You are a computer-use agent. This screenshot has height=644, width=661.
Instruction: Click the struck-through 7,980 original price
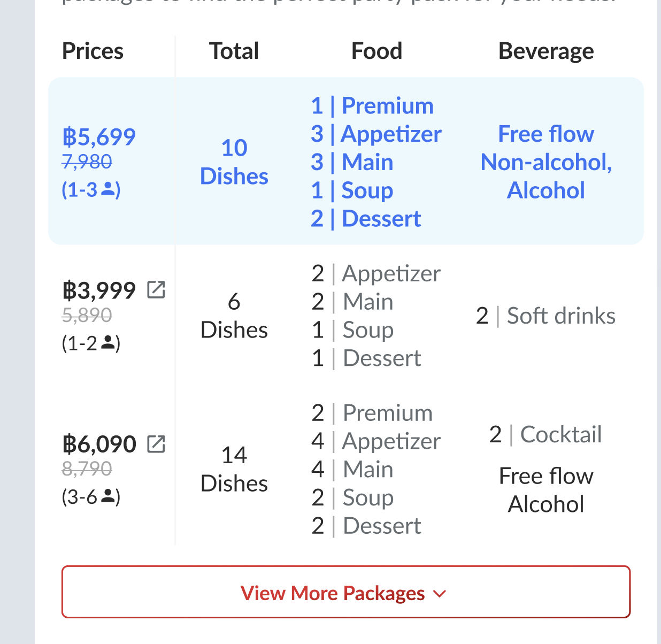tap(87, 162)
